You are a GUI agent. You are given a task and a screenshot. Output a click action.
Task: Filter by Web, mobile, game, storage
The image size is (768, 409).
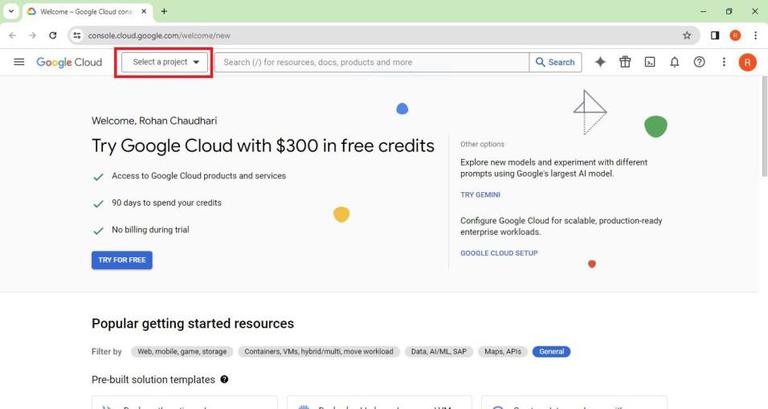(182, 351)
